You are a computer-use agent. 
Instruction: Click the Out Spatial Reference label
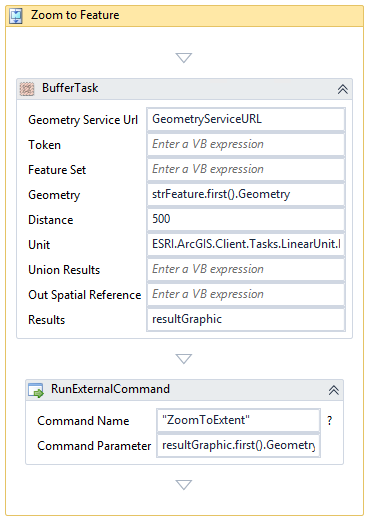click(x=85, y=295)
